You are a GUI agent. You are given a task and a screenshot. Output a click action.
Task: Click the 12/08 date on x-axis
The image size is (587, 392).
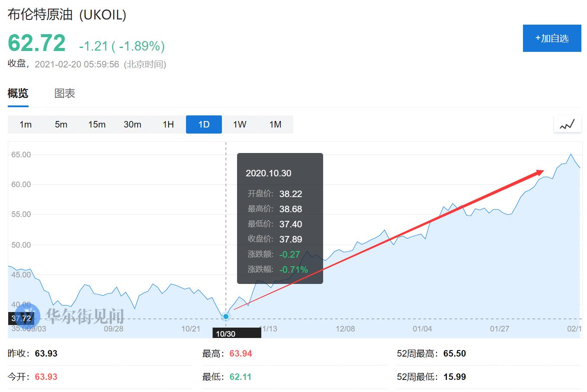pos(345,329)
